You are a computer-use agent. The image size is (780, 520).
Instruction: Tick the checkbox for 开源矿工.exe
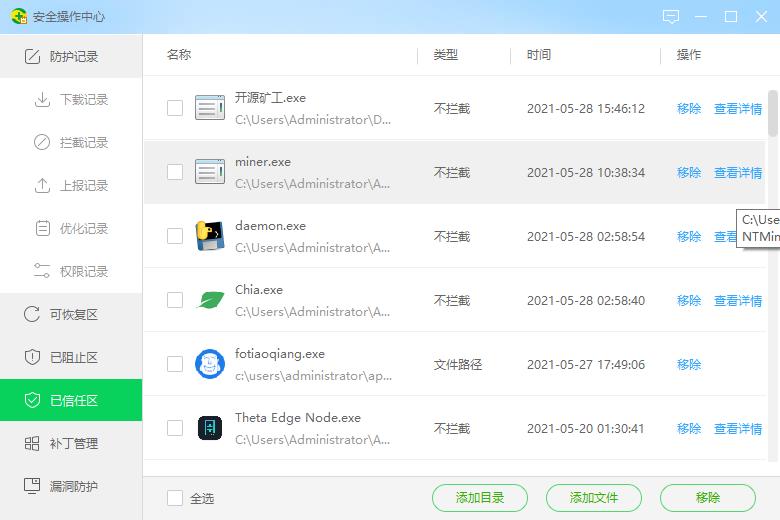click(175, 108)
